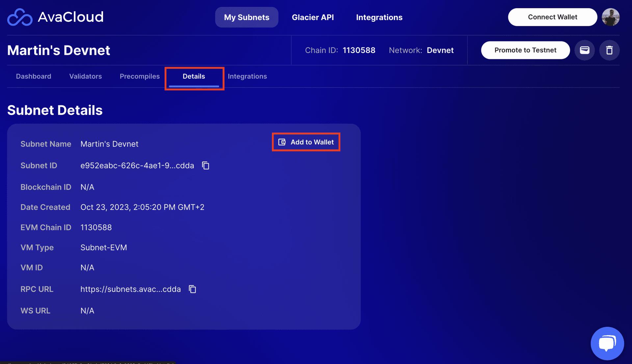Go to My Subnets in top navigation
The width and height of the screenshot is (632, 364).
pyautogui.click(x=247, y=17)
